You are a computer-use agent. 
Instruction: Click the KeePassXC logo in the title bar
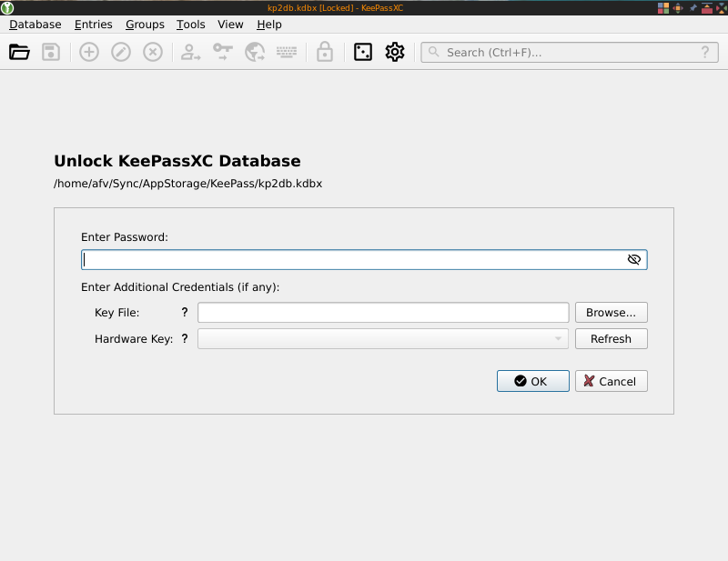(7, 8)
